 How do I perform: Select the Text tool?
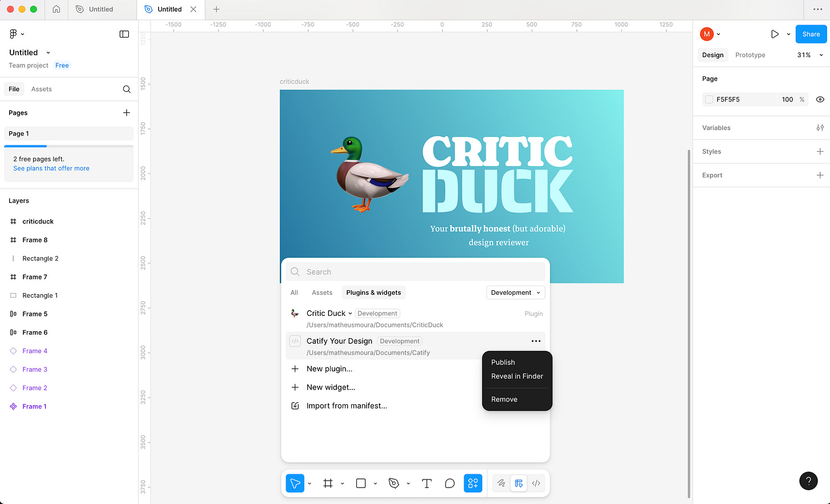426,483
